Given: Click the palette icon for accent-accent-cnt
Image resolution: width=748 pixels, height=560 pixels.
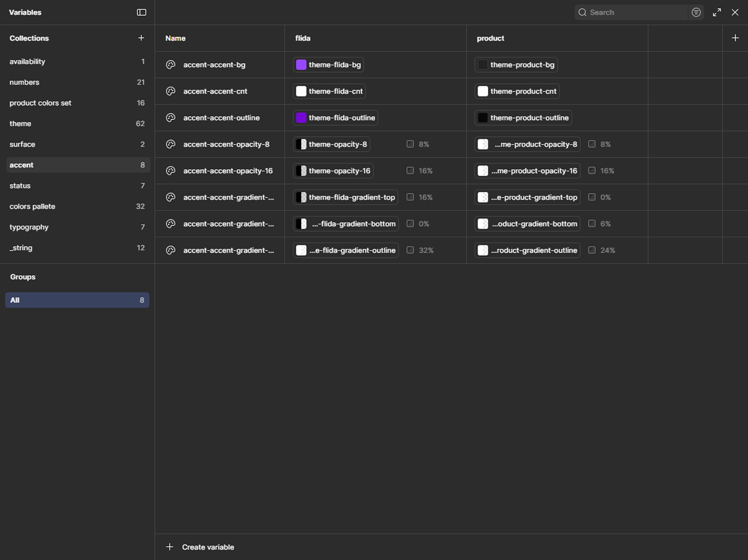Looking at the screenshot, I should (x=171, y=91).
